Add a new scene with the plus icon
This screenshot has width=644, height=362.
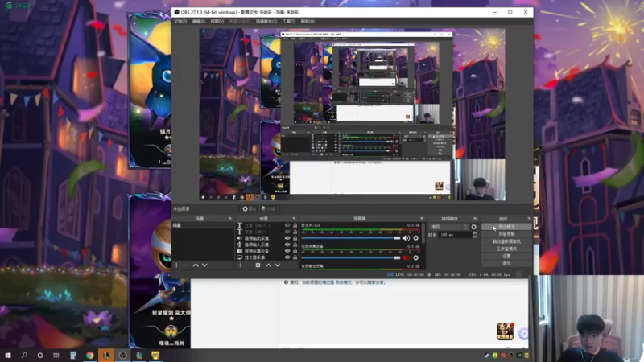tap(176, 265)
